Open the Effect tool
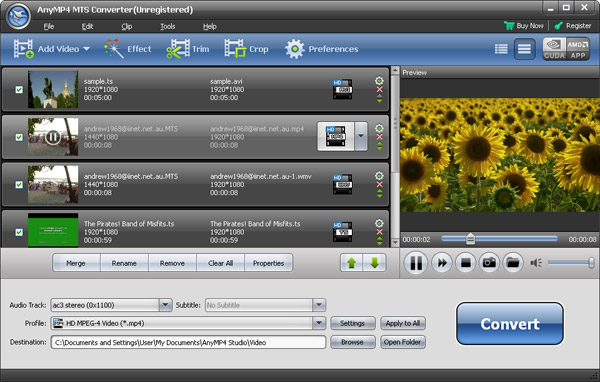The image size is (600, 382). (128, 49)
